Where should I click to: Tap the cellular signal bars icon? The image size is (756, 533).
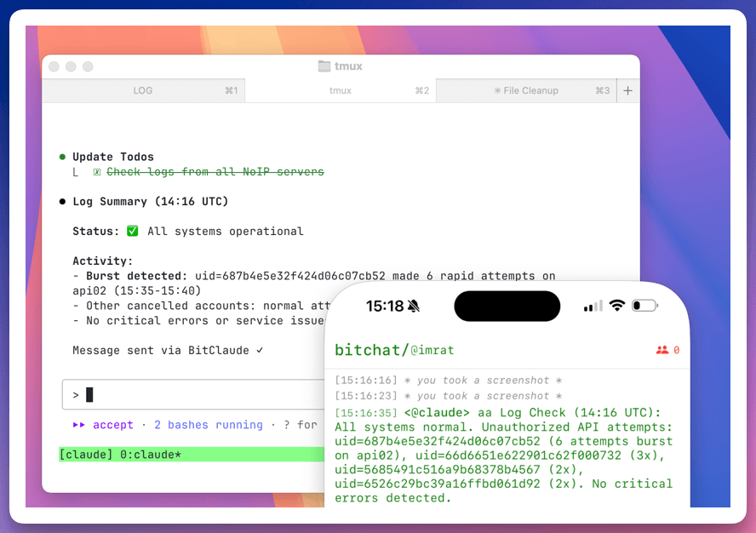(x=593, y=306)
